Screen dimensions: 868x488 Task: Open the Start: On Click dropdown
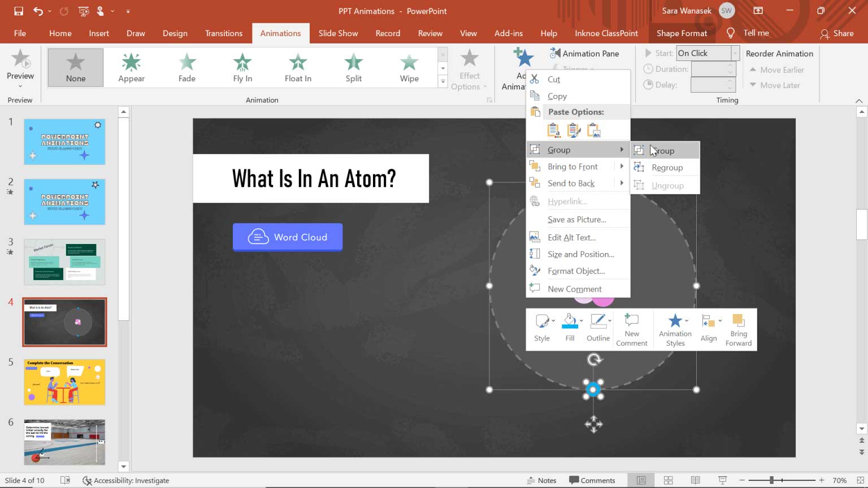pos(734,53)
